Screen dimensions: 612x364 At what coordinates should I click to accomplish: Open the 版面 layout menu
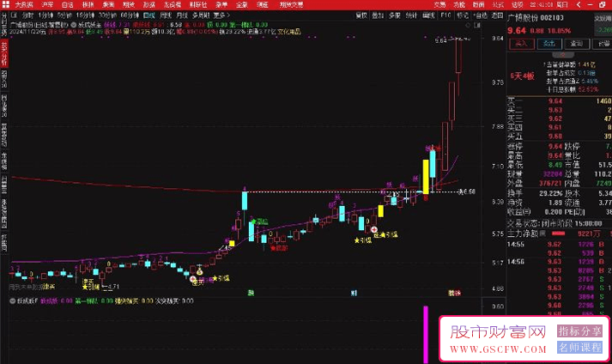[x=478, y=4]
